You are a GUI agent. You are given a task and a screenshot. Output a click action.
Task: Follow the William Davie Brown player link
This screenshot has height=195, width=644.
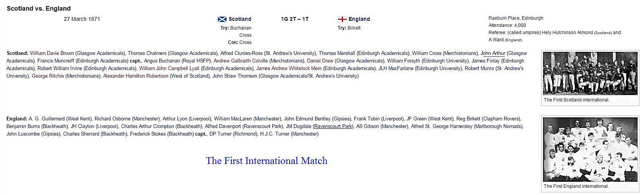(52, 53)
